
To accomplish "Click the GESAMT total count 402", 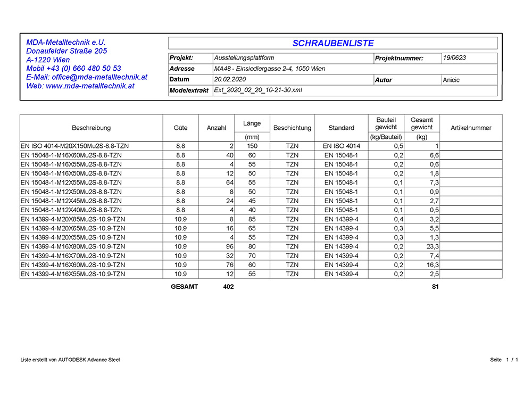I will click(x=228, y=287).
